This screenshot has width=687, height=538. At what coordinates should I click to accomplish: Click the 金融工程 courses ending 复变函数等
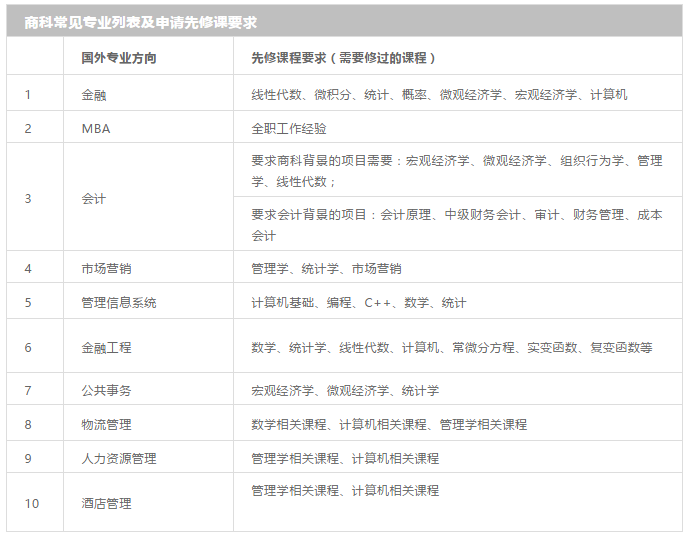coord(452,347)
